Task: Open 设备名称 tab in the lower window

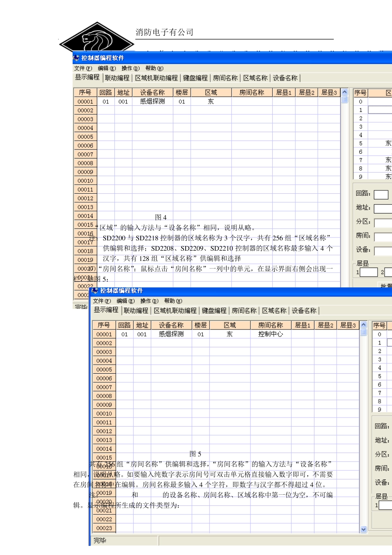Action: pyautogui.click(x=304, y=311)
